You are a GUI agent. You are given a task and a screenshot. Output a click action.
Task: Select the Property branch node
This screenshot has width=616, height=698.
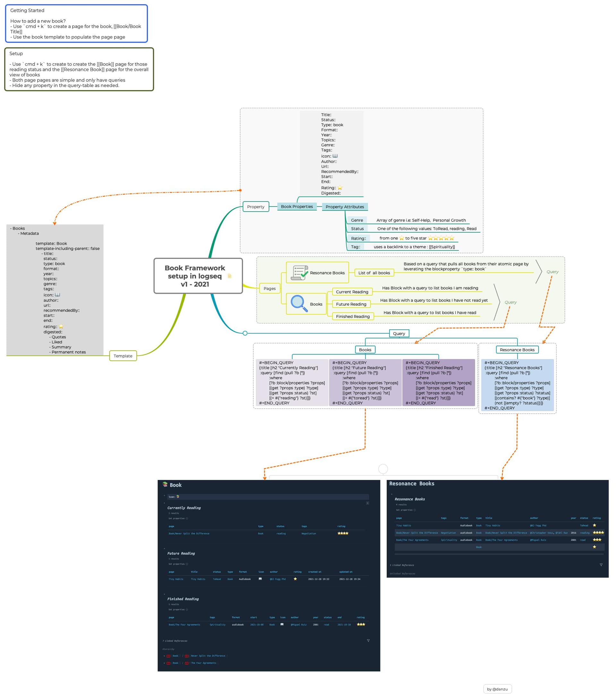pyautogui.click(x=256, y=206)
